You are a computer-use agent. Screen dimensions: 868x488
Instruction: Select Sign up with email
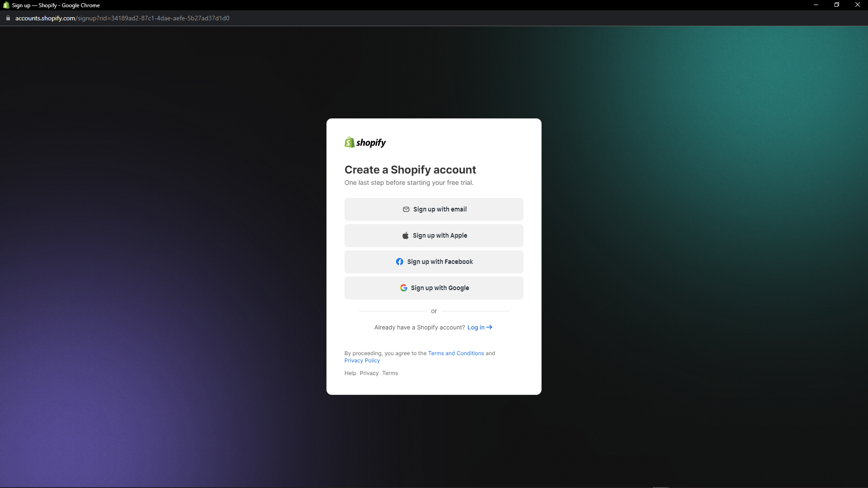pyautogui.click(x=434, y=209)
